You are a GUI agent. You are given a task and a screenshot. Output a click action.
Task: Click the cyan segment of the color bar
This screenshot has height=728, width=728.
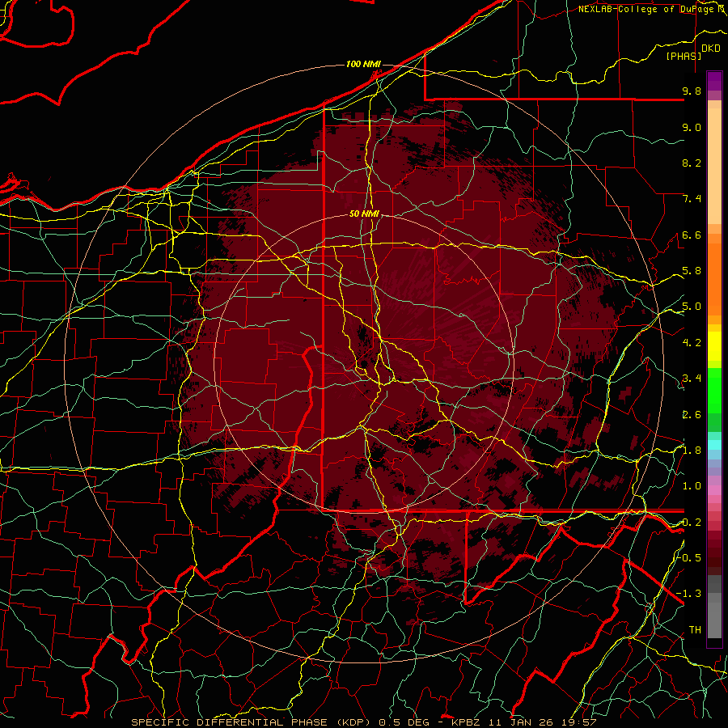tap(714, 445)
